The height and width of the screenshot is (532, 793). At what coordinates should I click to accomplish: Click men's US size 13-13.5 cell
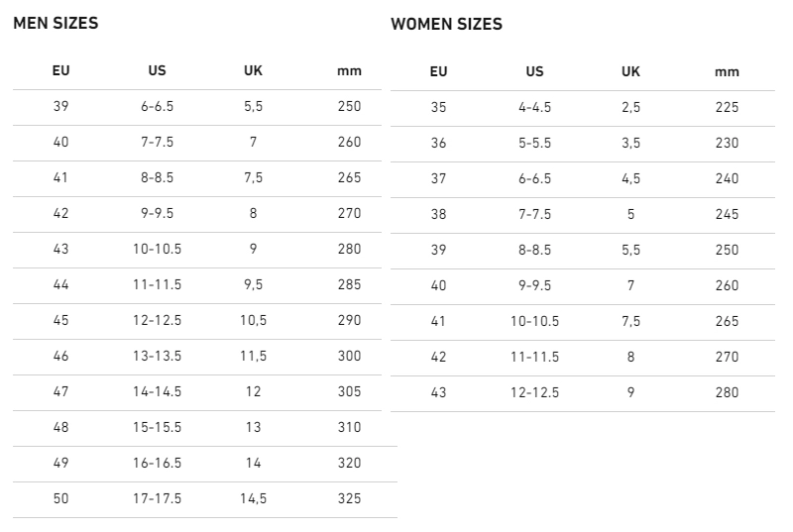158,356
